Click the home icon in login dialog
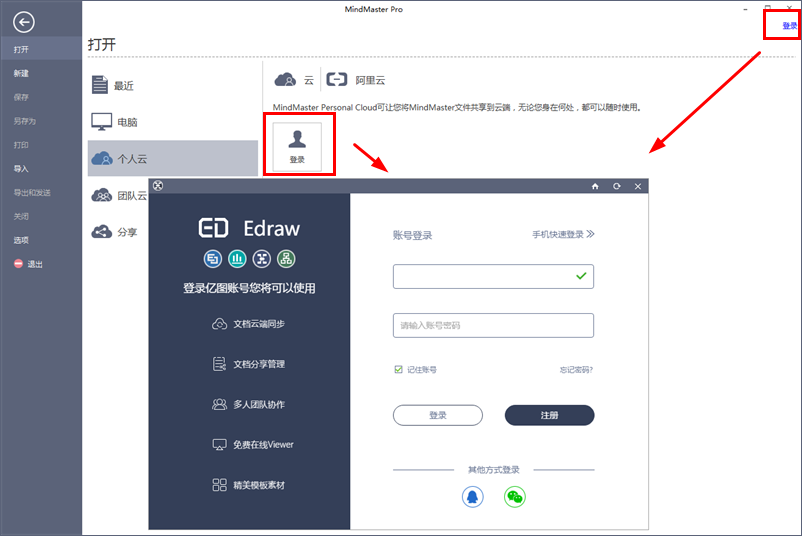This screenshot has width=802, height=536. (595, 186)
